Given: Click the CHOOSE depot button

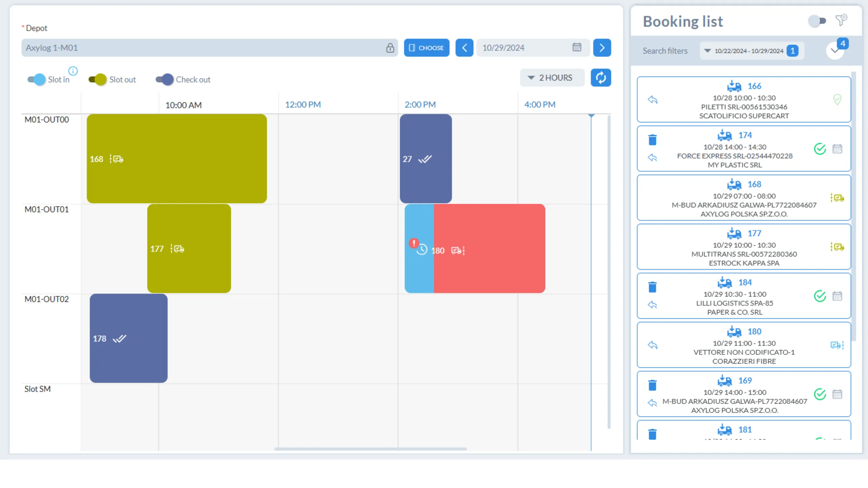Looking at the screenshot, I should tap(427, 48).
